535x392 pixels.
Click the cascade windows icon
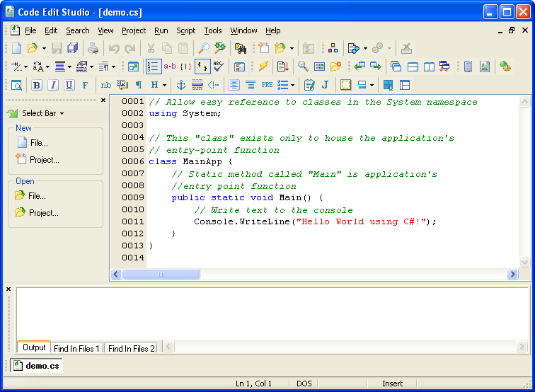click(x=396, y=67)
